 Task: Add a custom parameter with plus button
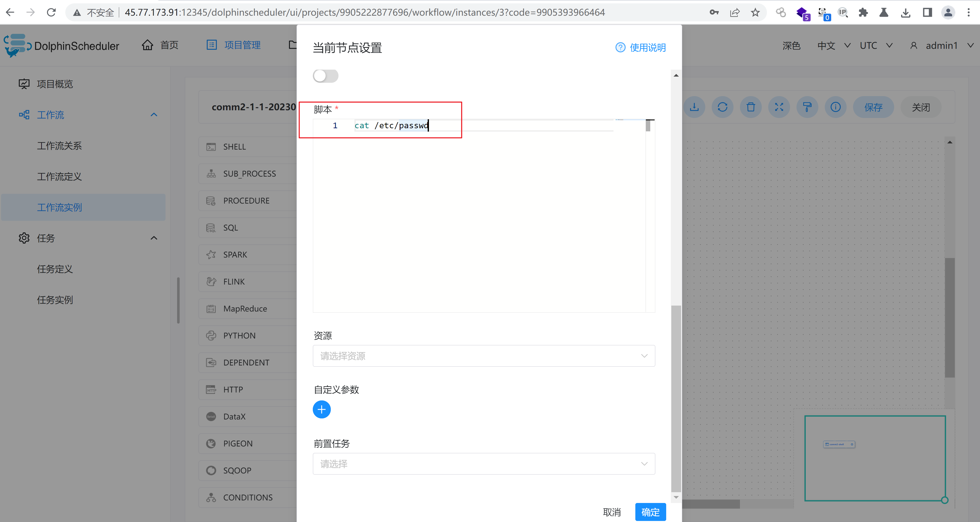point(322,410)
